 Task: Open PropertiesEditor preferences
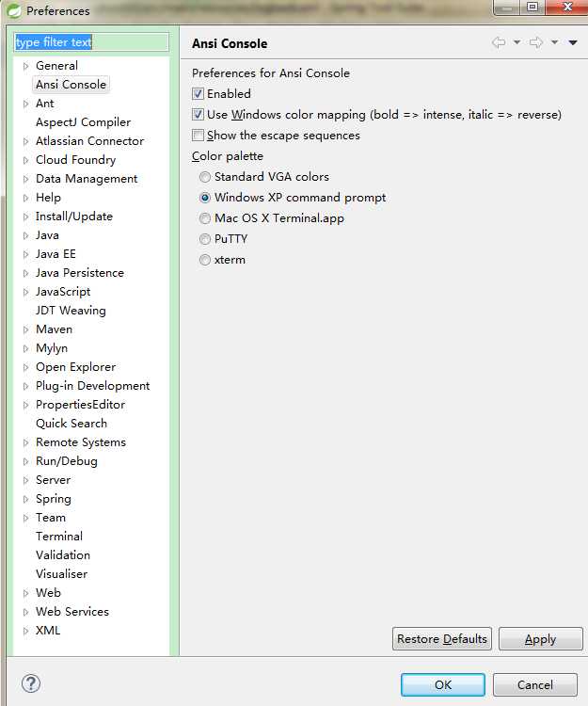tap(81, 405)
